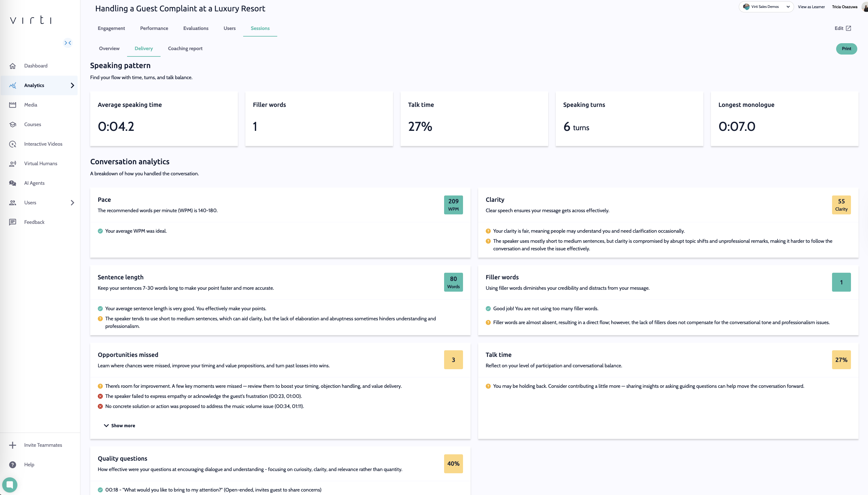Image resolution: width=868 pixels, height=495 pixels.
Task: Click the Edit link with external icon
Action: 842,28
